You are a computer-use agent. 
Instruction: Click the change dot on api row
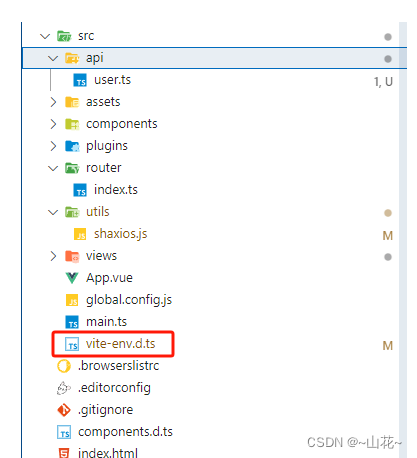pos(388,59)
